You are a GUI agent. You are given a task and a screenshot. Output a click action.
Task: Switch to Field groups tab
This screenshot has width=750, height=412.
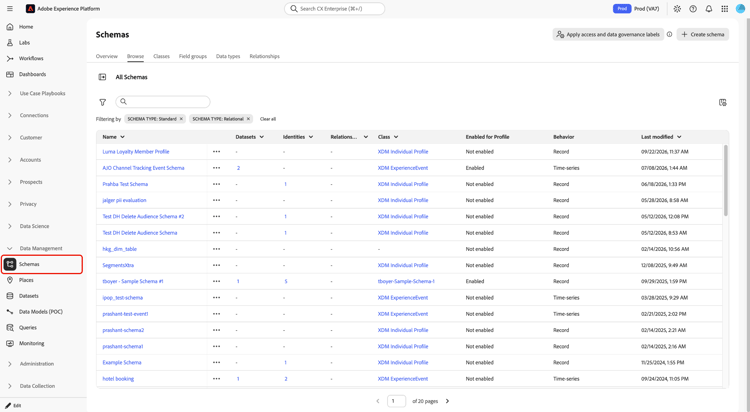click(x=193, y=56)
